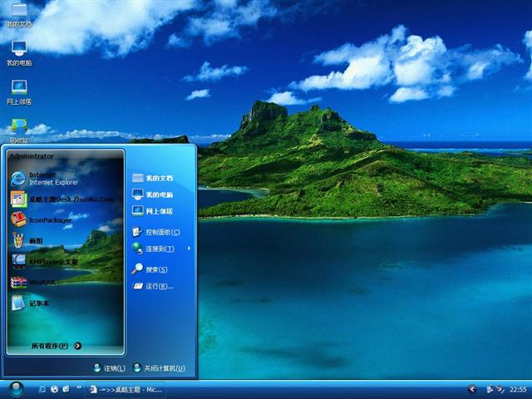
Task: Open 网上邻居 in start menu right column
Action: point(153,211)
